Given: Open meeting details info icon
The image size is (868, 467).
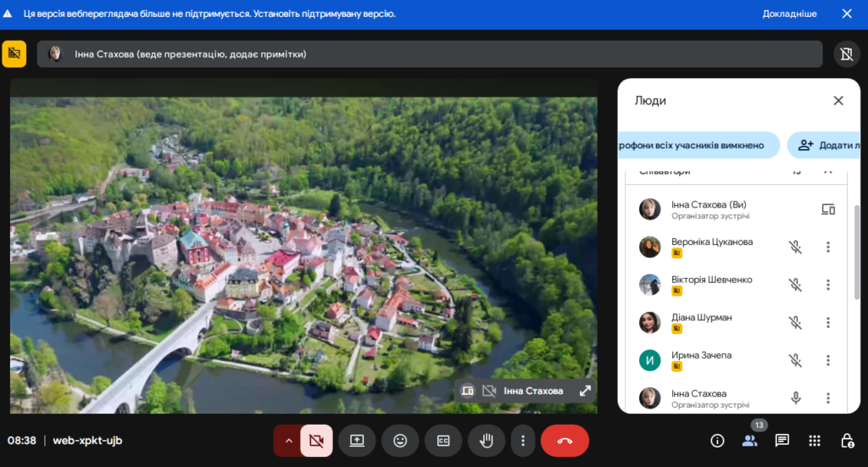Looking at the screenshot, I should (717, 441).
